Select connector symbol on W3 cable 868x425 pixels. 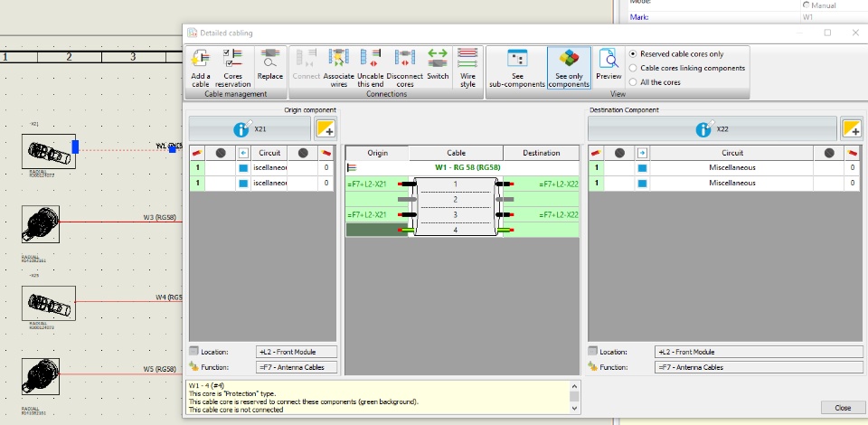click(41, 224)
